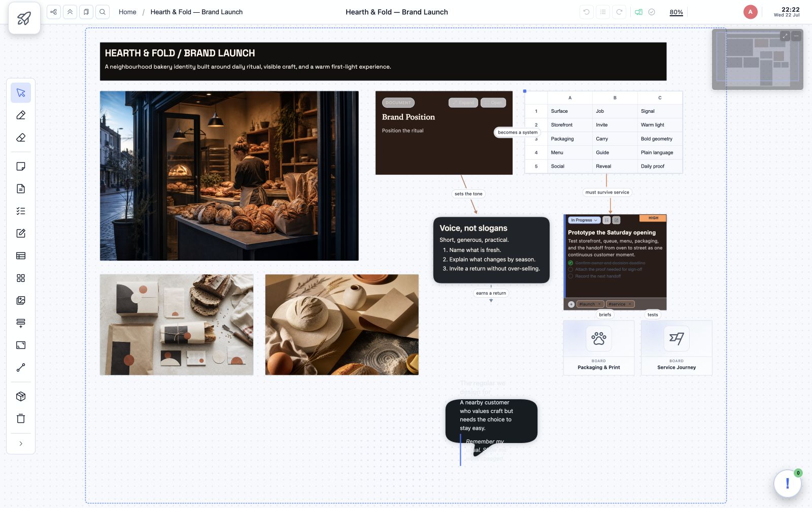Select the frame tool in sidebar
The image size is (812, 508).
21,345
